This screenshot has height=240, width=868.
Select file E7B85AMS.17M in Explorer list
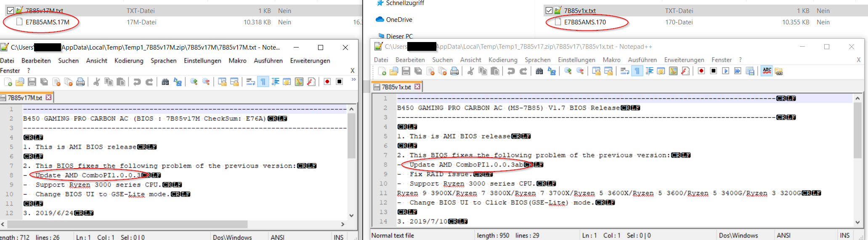tap(47, 22)
